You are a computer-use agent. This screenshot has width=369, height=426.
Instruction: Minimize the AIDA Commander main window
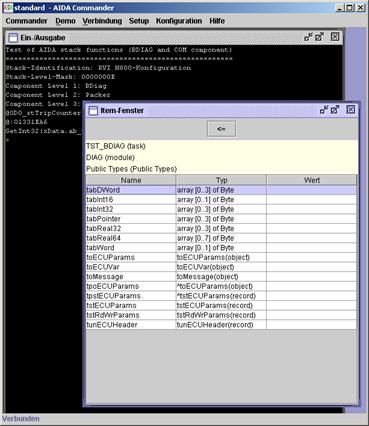tap(340, 8)
